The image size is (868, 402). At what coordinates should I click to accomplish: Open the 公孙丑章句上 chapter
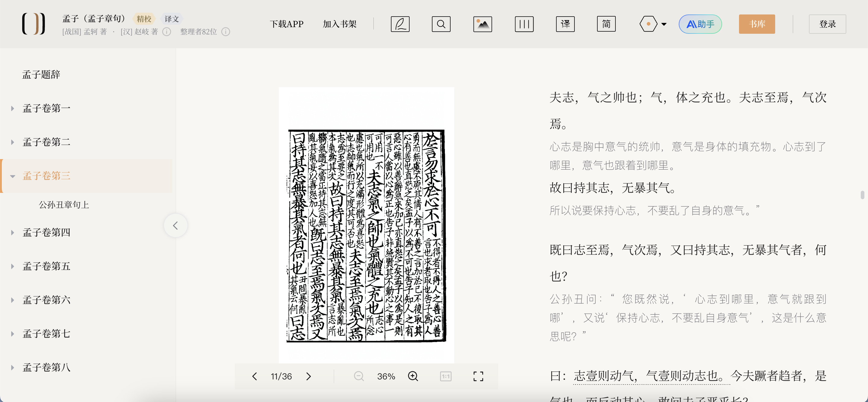(64, 205)
